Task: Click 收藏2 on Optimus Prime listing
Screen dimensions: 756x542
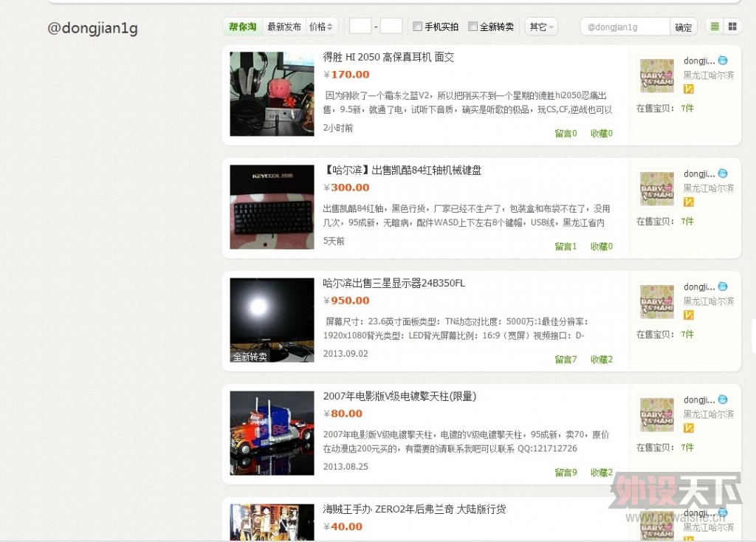Action: coord(601,473)
